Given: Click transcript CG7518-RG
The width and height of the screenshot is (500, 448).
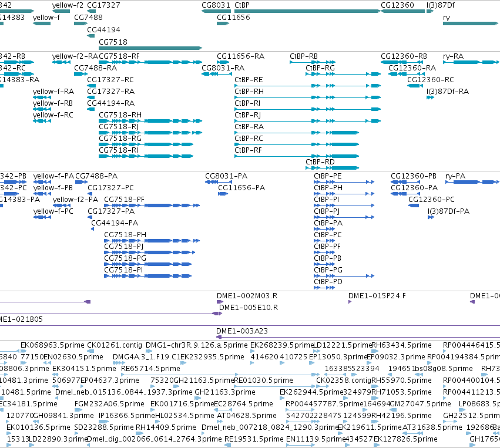Looking at the screenshot, I should pyautogui.click(x=146, y=144).
